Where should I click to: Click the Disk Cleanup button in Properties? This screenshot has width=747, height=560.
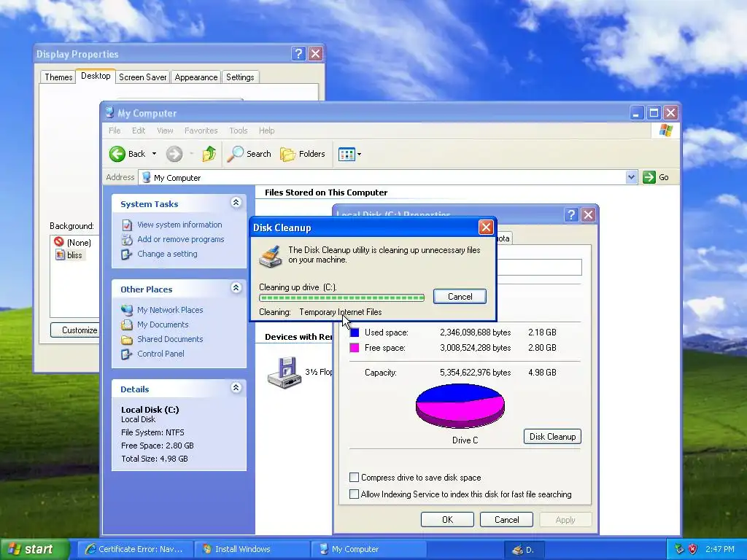(x=552, y=437)
